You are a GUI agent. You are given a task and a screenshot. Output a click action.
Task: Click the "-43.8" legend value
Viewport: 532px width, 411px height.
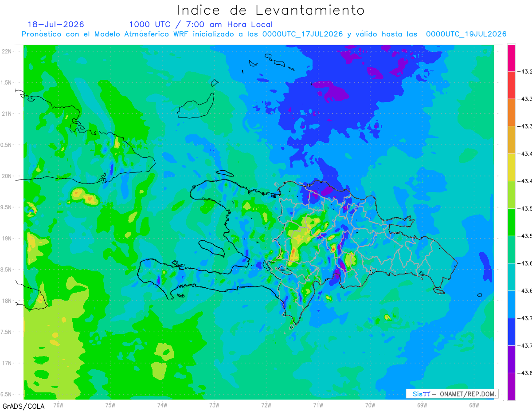click(525, 373)
